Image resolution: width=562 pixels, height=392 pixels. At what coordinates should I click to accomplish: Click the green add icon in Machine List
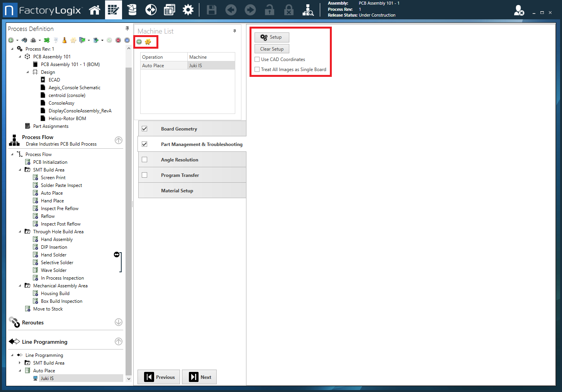click(x=139, y=42)
